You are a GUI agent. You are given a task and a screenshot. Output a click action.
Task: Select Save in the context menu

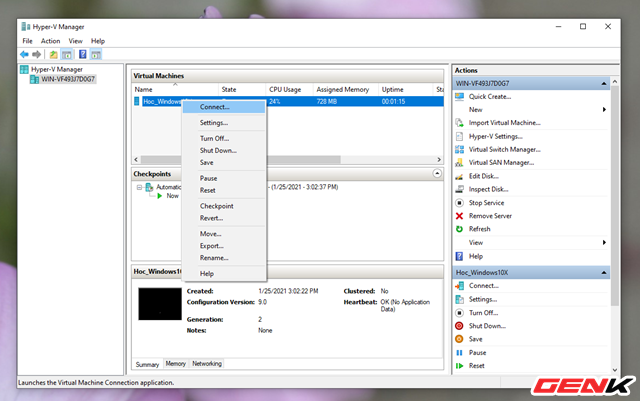224,163
